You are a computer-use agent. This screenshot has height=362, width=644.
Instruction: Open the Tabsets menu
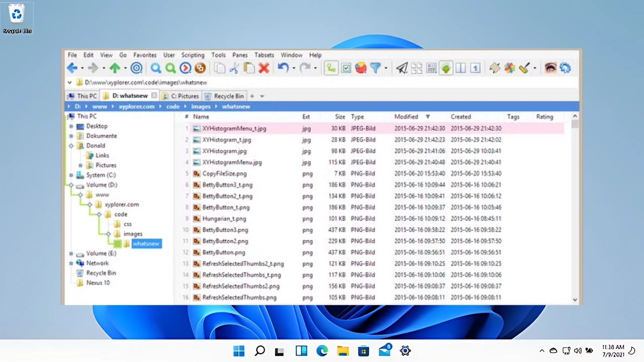coord(264,55)
